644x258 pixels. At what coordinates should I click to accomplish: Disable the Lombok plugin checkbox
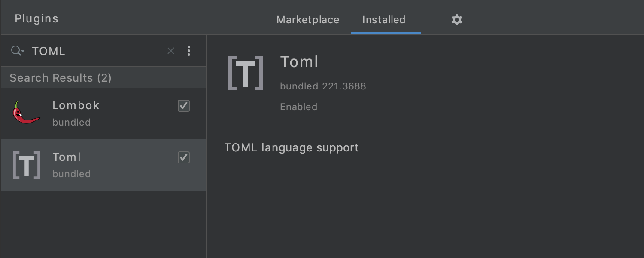[184, 106]
